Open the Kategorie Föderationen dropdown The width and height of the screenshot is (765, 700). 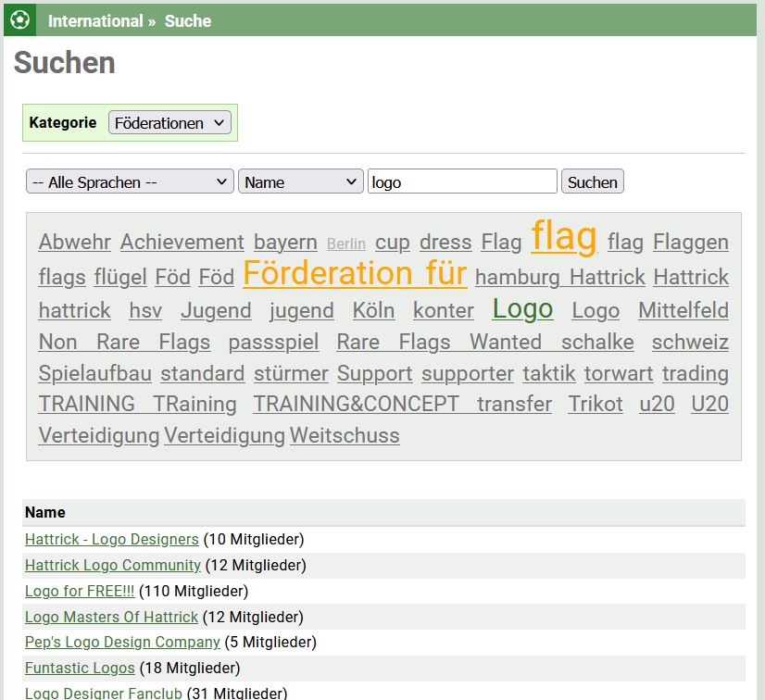tap(169, 123)
